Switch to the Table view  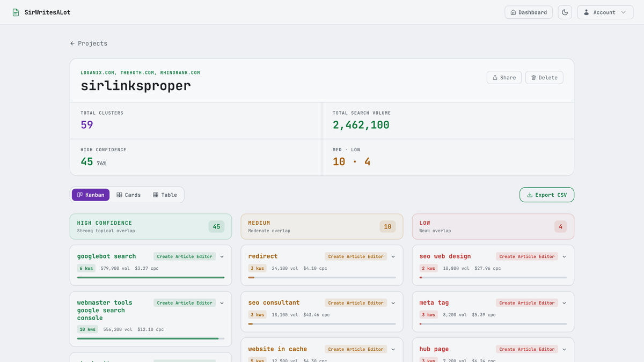(165, 195)
